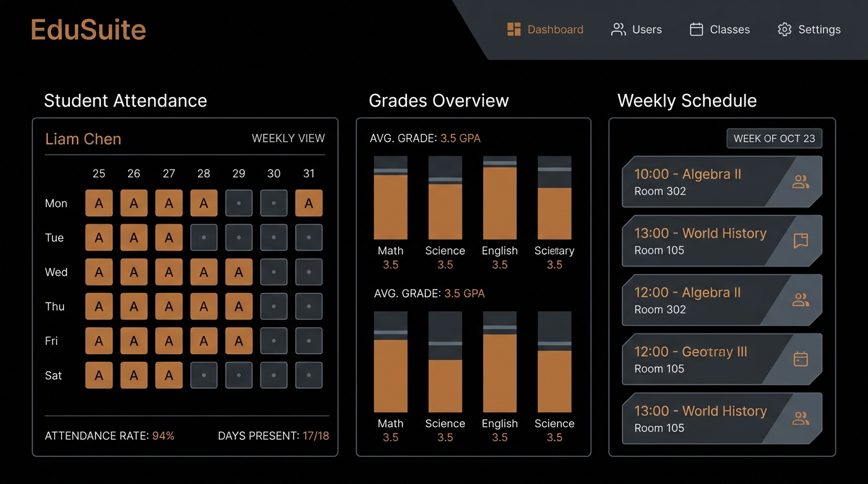868x484 pixels.
Task: Toggle the empty Fri cell under 31
Action: (x=308, y=341)
